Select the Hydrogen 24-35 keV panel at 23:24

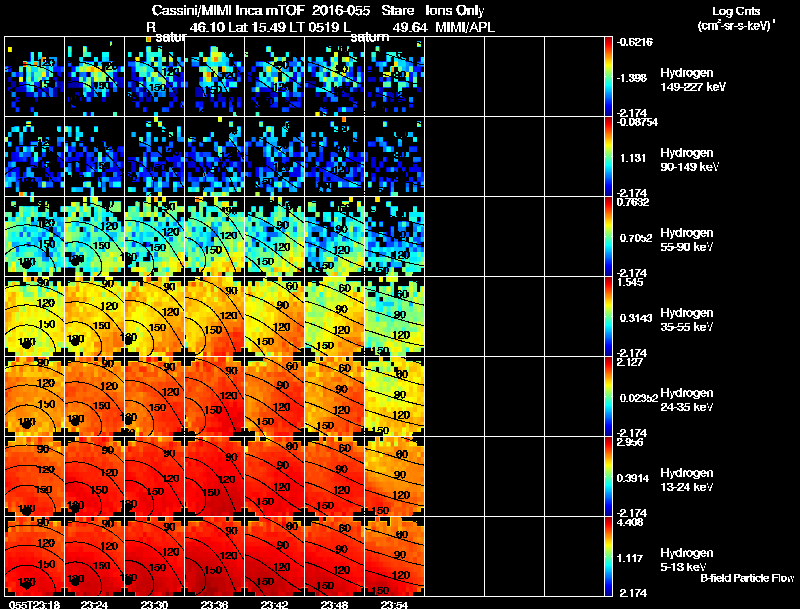click(x=94, y=397)
